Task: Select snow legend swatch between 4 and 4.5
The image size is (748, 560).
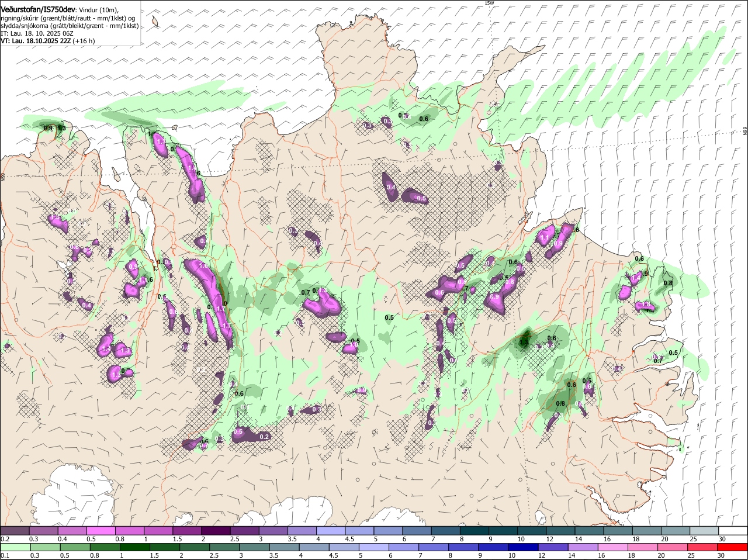Action: pos(331,530)
